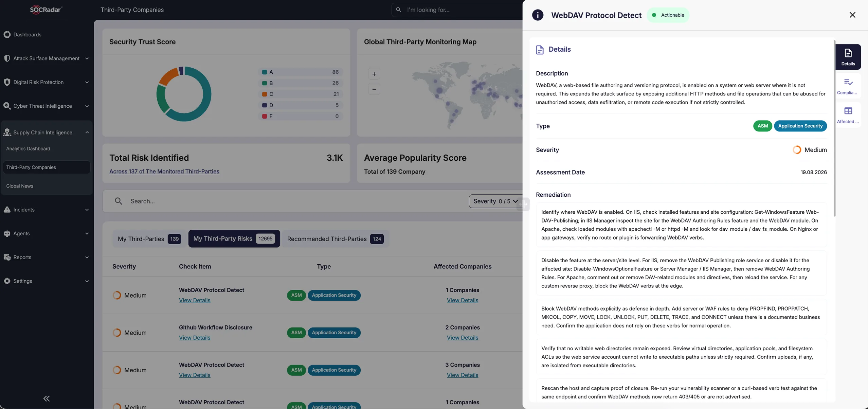Zoom out on the monitoring map
The image size is (868, 409).
coord(374,89)
